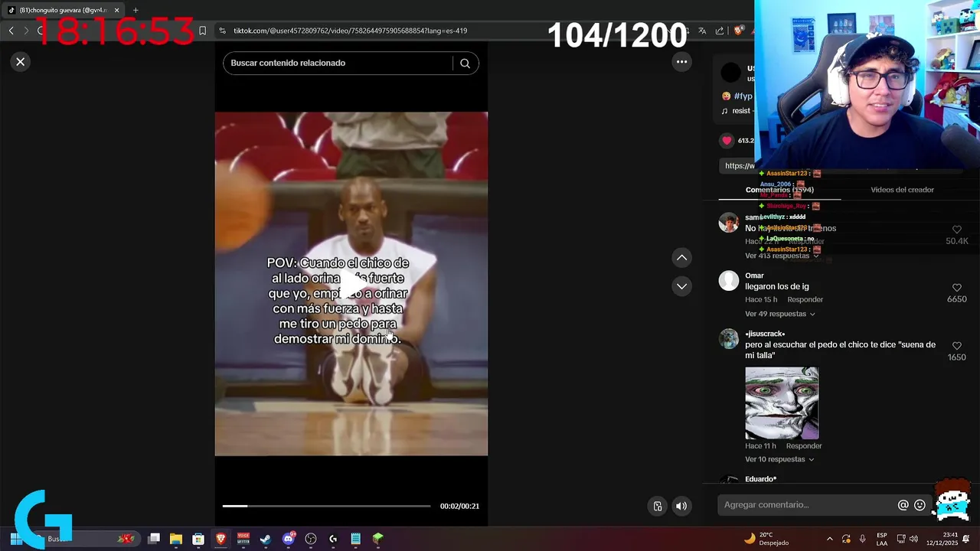This screenshot has width=980, height=551.
Task: Go forward in the browser
Action: 26,31
